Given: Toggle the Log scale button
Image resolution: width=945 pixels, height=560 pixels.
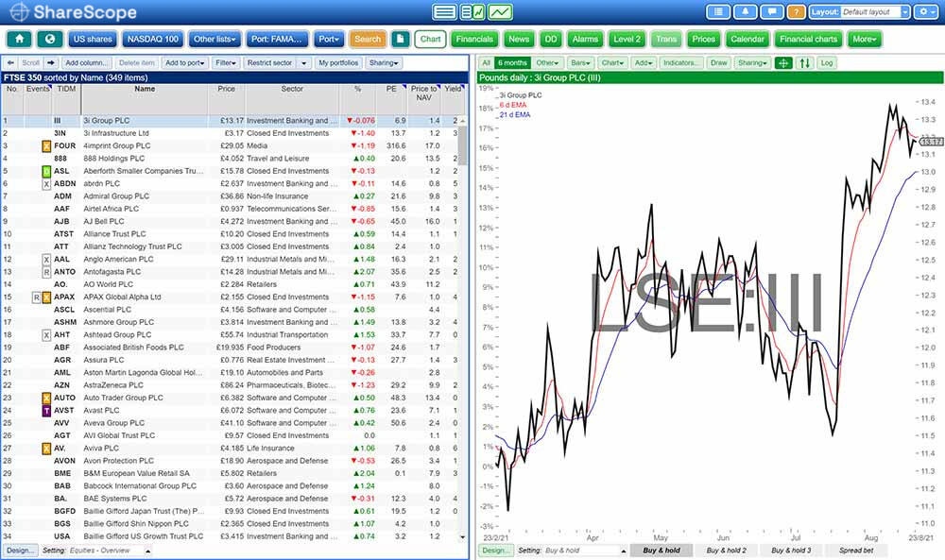Looking at the screenshot, I should (827, 63).
